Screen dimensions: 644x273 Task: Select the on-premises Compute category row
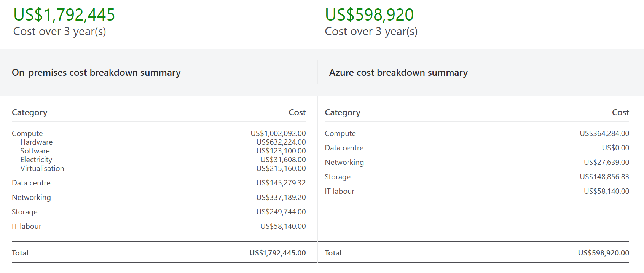(x=27, y=133)
